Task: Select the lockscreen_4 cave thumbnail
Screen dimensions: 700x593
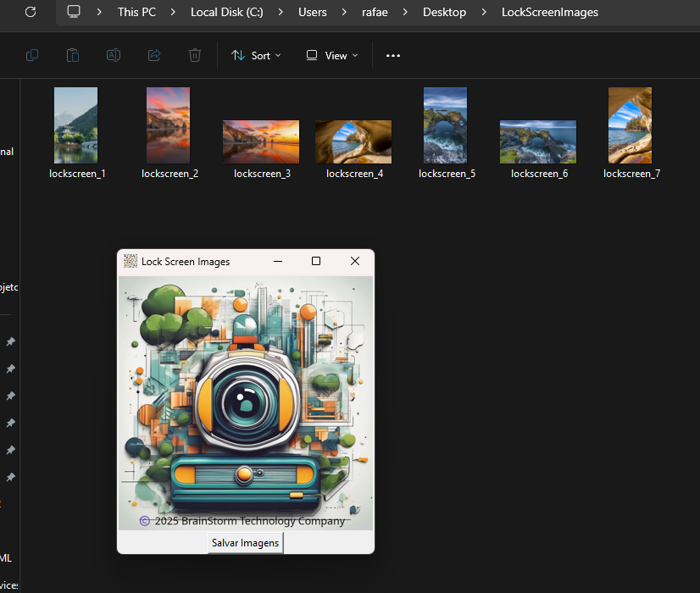Action: [353, 141]
